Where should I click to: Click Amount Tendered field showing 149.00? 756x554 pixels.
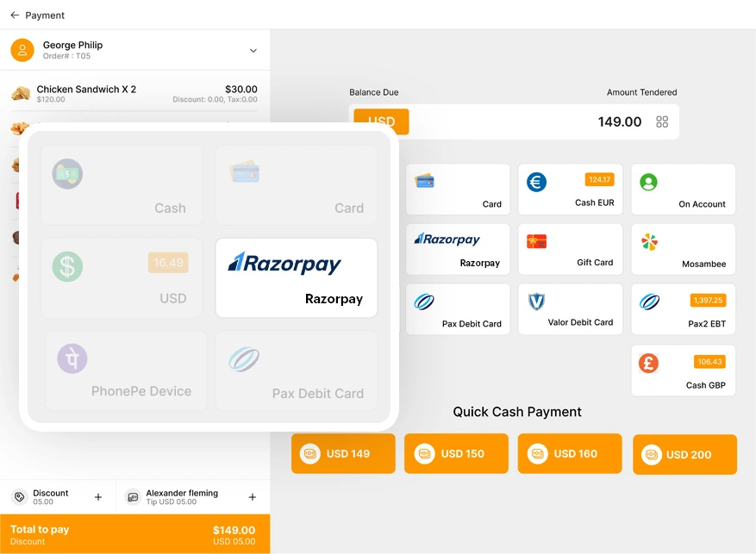coord(514,121)
